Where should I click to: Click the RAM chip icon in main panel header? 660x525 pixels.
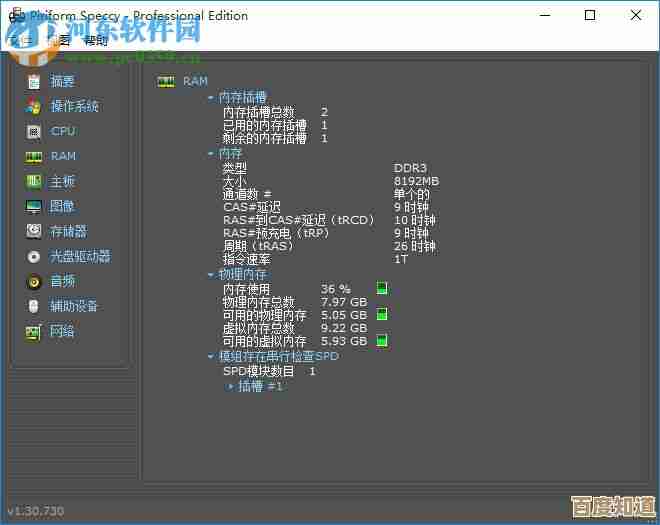[x=166, y=81]
